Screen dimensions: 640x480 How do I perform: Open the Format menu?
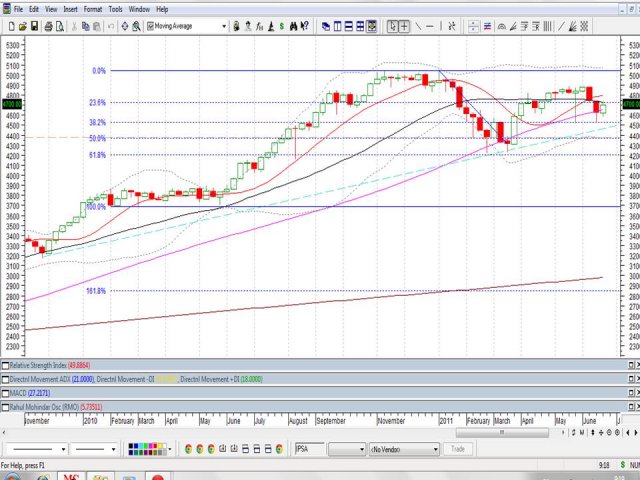tap(92, 9)
